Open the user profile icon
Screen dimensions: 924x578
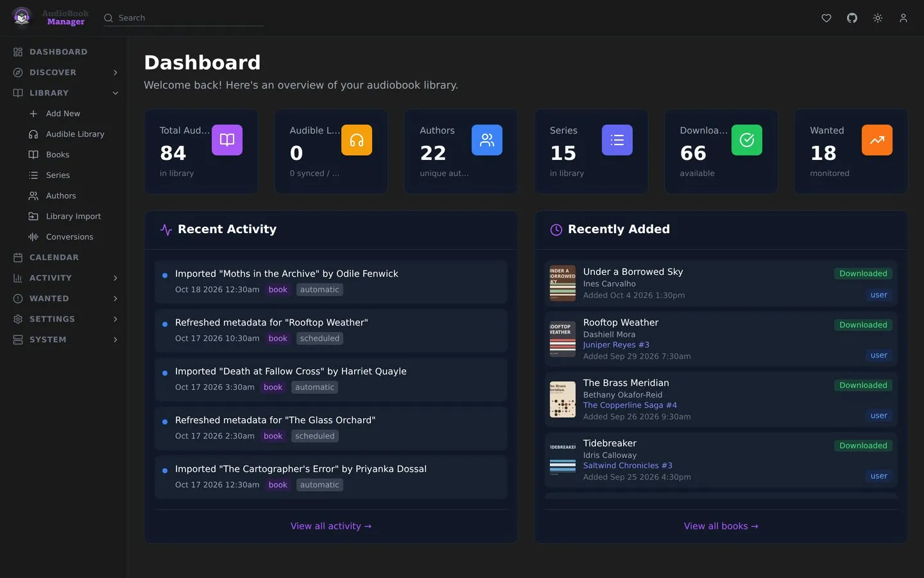[903, 18]
